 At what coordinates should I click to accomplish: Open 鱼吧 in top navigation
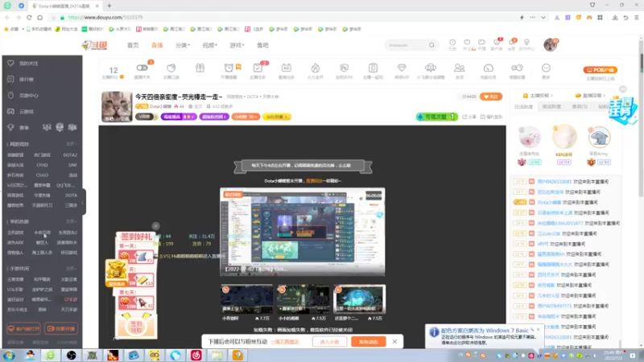point(262,45)
